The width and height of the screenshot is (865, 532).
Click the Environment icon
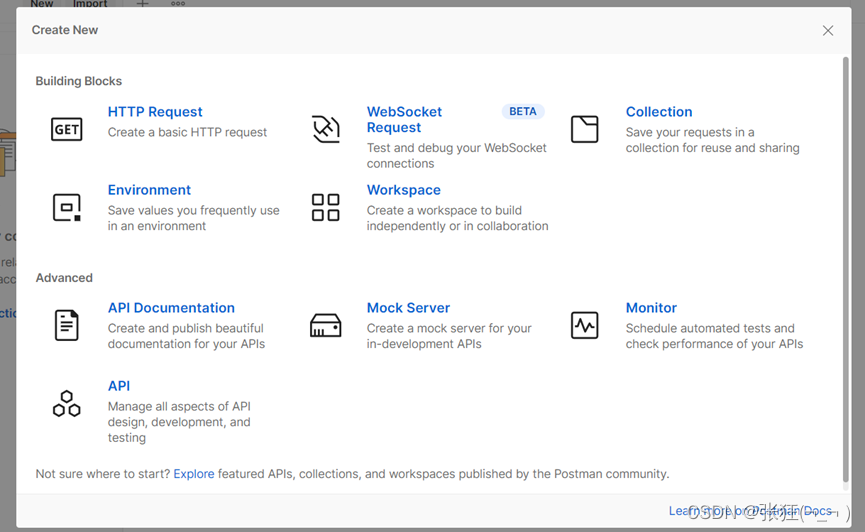point(67,208)
